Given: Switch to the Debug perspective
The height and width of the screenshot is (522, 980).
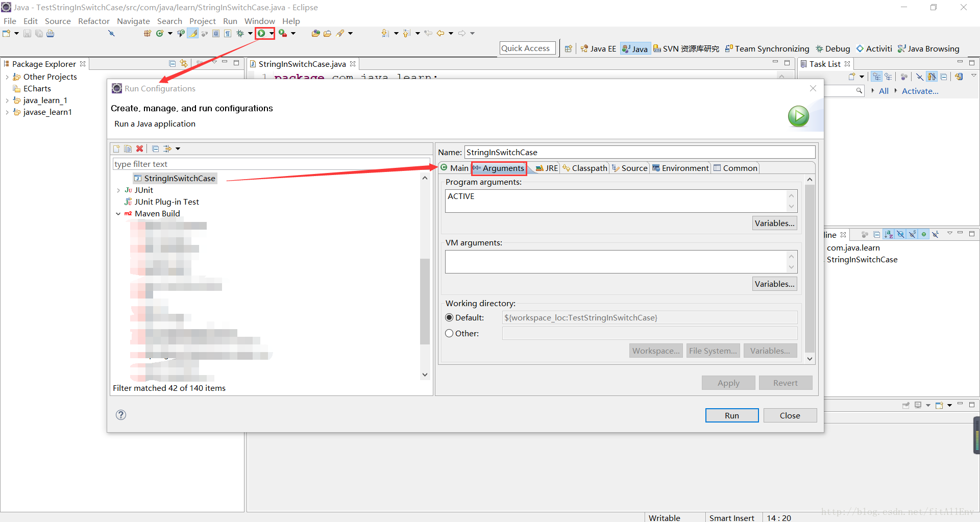Looking at the screenshot, I should click(x=833, y=48).
